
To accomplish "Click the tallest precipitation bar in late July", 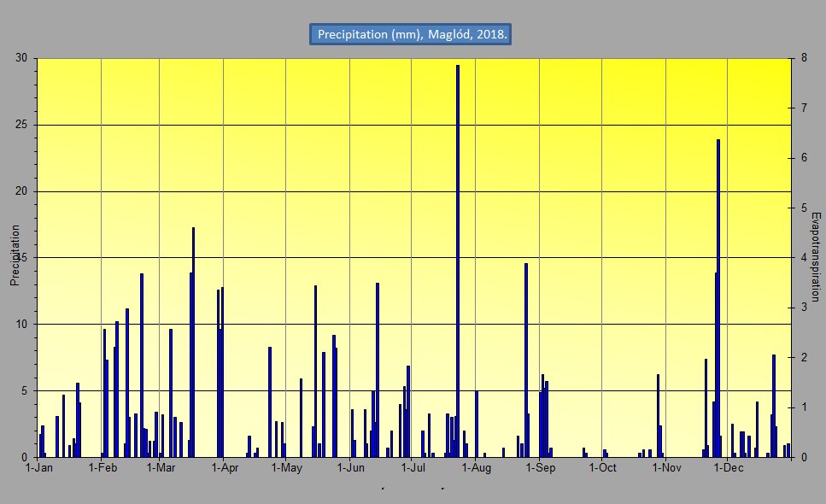I will click(458, 256).
